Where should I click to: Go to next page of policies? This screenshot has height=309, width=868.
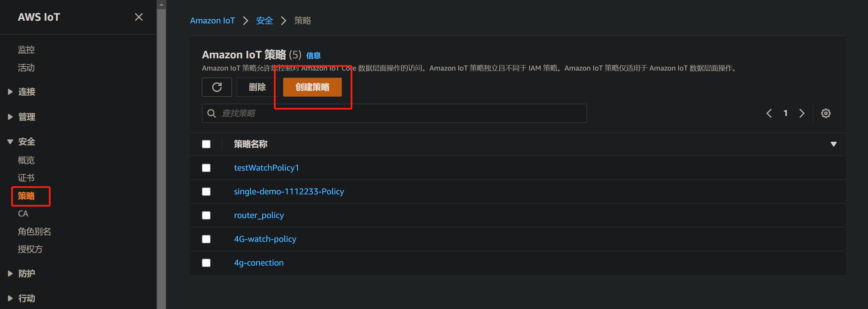click(x=802, y=113)
